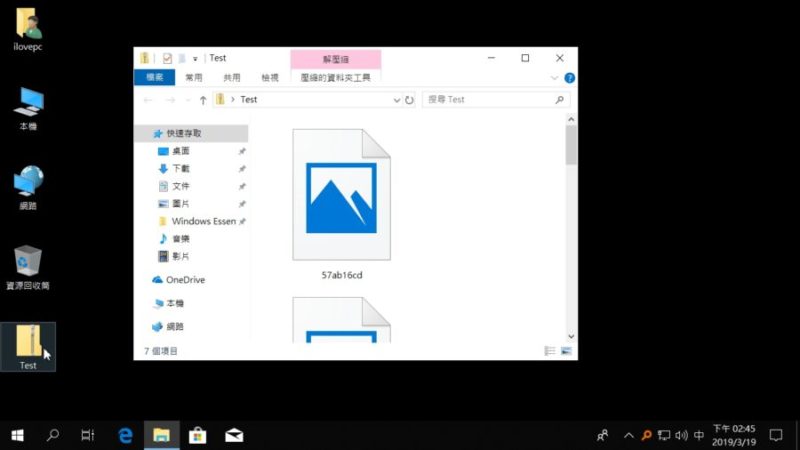The width and height of the screenshot is (800, 450).
Task: Click the Forward navigation arrow
Action: 170,100
